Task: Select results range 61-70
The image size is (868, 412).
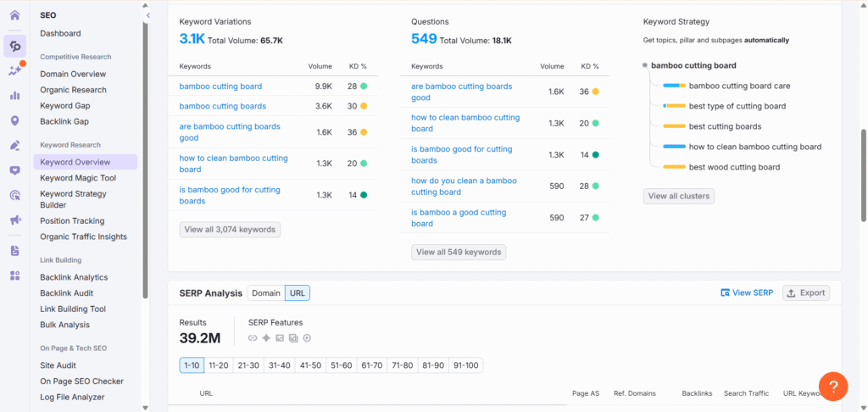Action: coord(371,365)
